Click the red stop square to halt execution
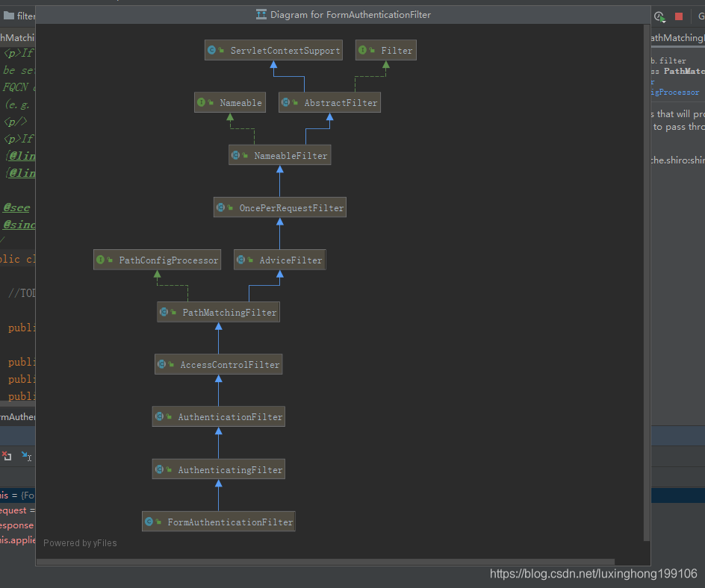The image size is (705, 588). [x=678, y=16]
